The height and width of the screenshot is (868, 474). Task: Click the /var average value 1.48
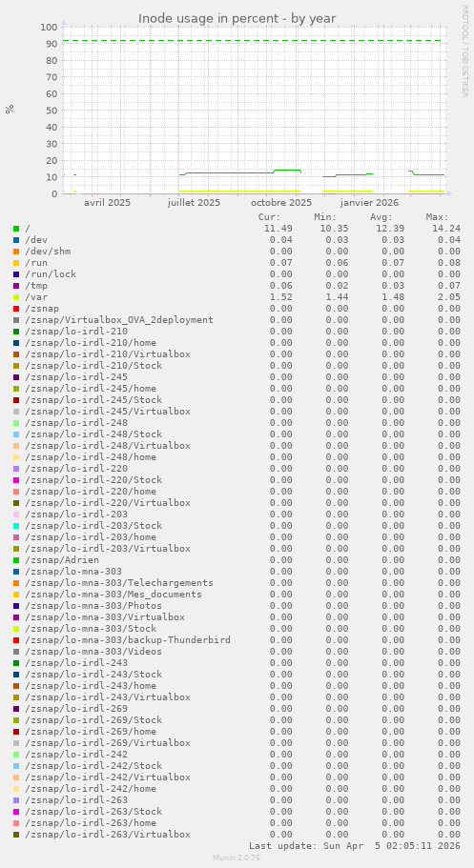pos(393,297)
